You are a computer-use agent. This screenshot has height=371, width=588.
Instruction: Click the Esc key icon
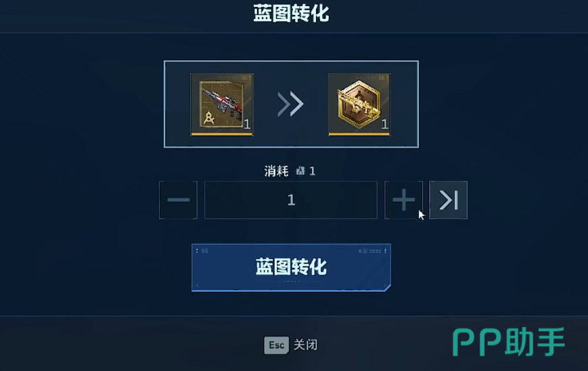tap(276, 345)
